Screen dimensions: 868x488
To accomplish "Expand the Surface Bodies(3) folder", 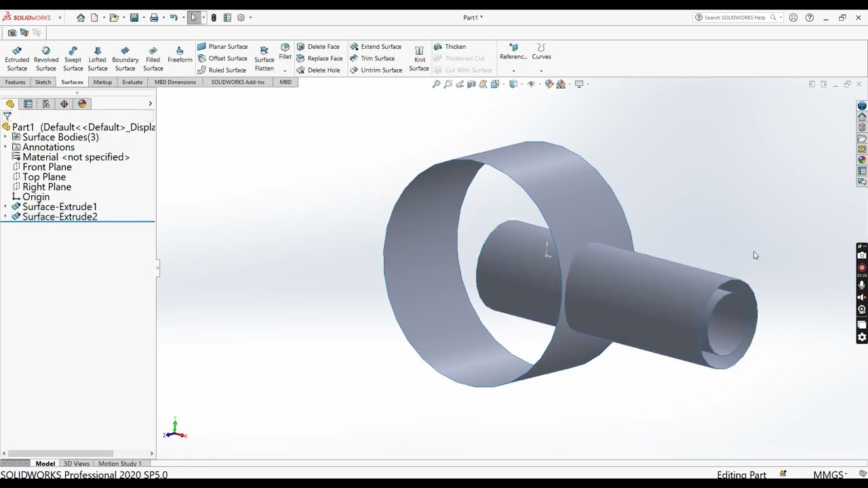I will click(x=5, y=137).
